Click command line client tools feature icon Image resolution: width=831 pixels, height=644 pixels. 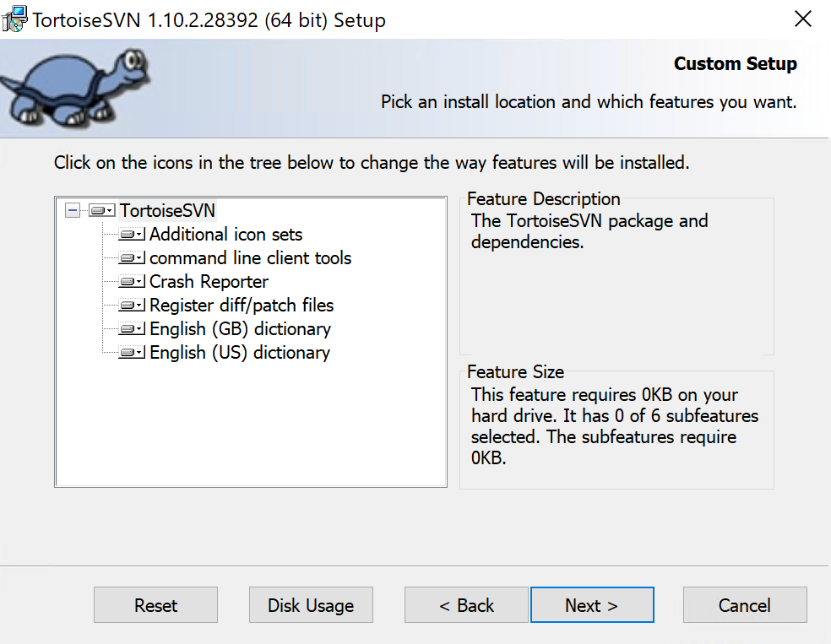[132, 258]
